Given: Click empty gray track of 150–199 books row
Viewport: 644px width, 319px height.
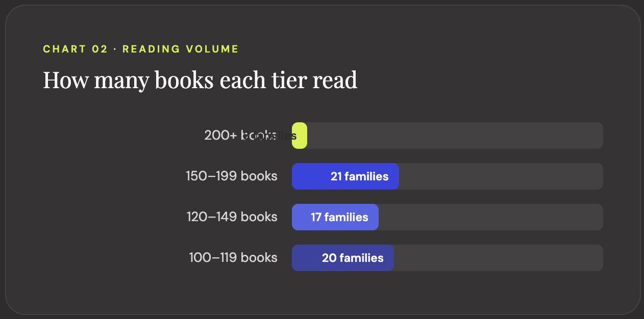Looking at the screenshot, I should point(500,176).
